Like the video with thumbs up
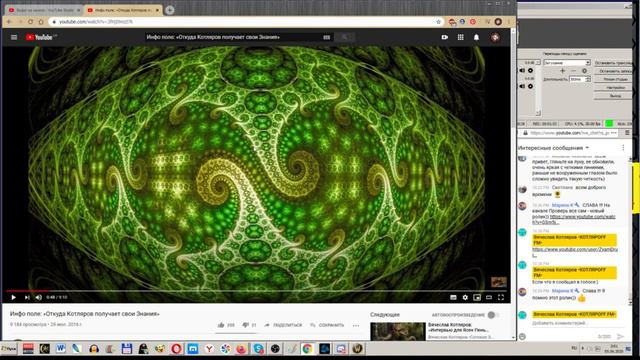Viewport: 640px width, 360px height. [221, 325]
